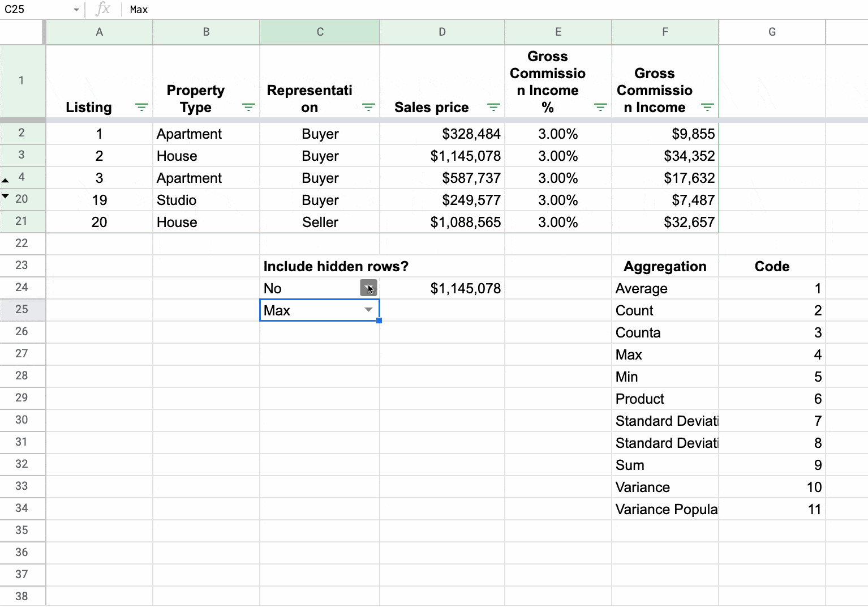868x607 pixels.
Task: Click the Variance aggregation cell
Action: [x=665, y=487]
